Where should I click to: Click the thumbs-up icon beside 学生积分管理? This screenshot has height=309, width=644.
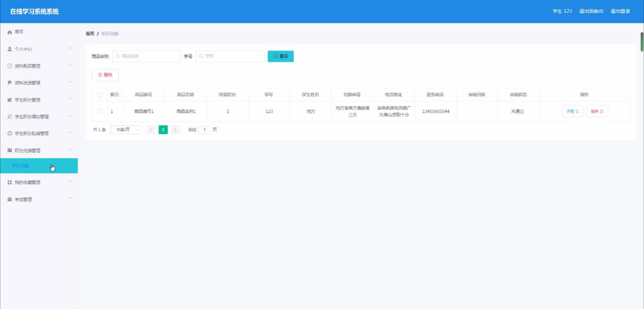[9, 100]
